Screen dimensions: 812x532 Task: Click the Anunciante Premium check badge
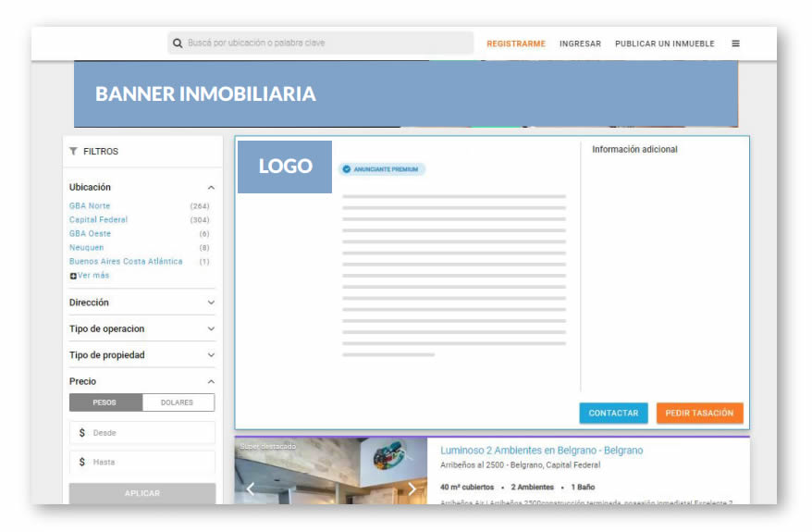tap(382, 169)
